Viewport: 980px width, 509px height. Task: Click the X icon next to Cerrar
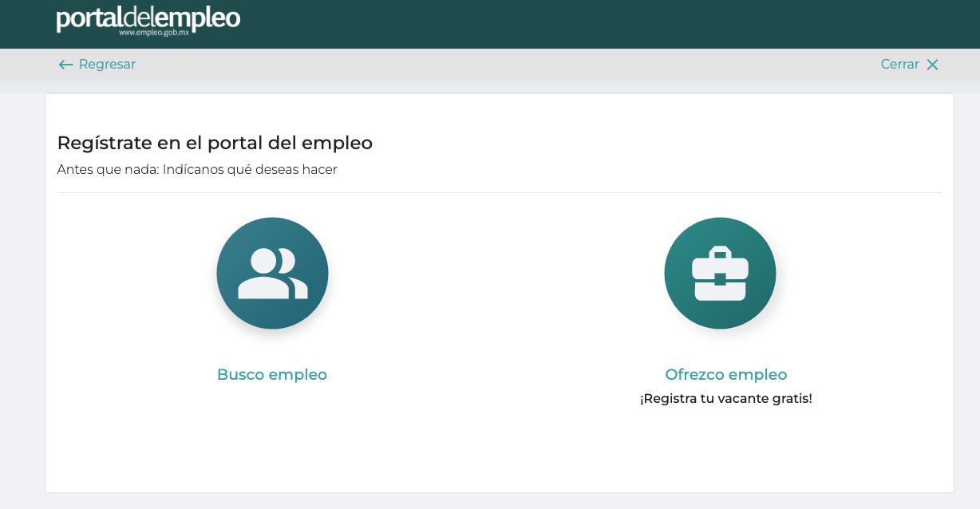tap(932, 65)
